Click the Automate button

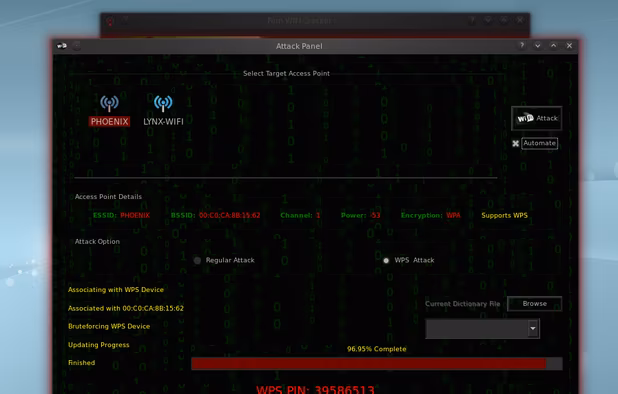click(539, 143)
